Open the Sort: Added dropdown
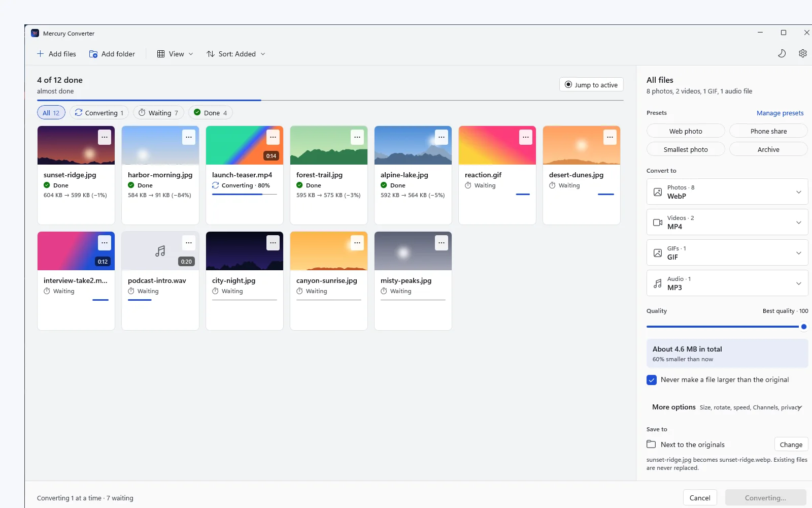This screenshot has width=812, height=508. pos(236,54)
